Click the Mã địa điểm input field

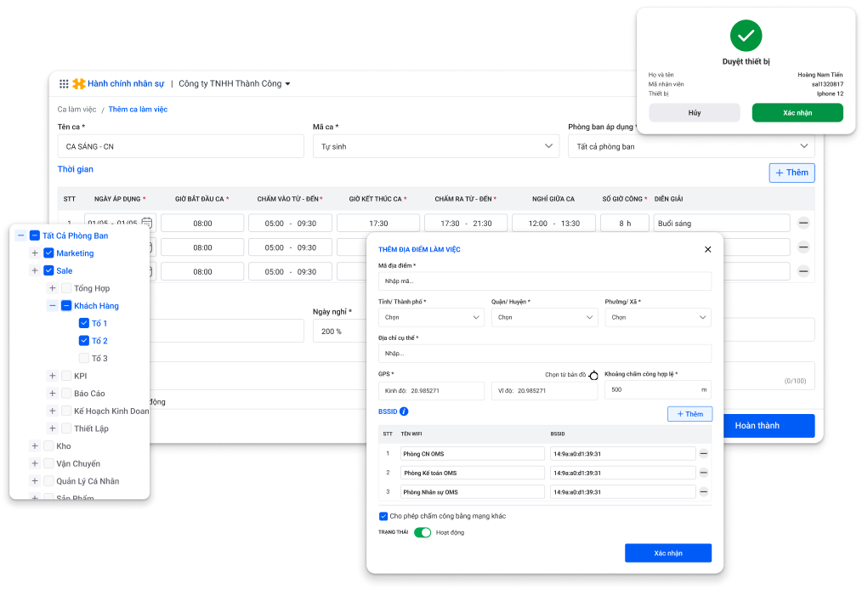544,281
